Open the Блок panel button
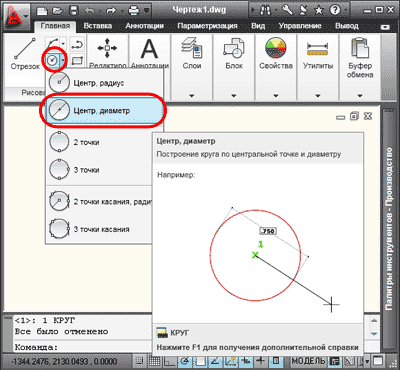Screen dimensions: 400x370 [234, 54]
